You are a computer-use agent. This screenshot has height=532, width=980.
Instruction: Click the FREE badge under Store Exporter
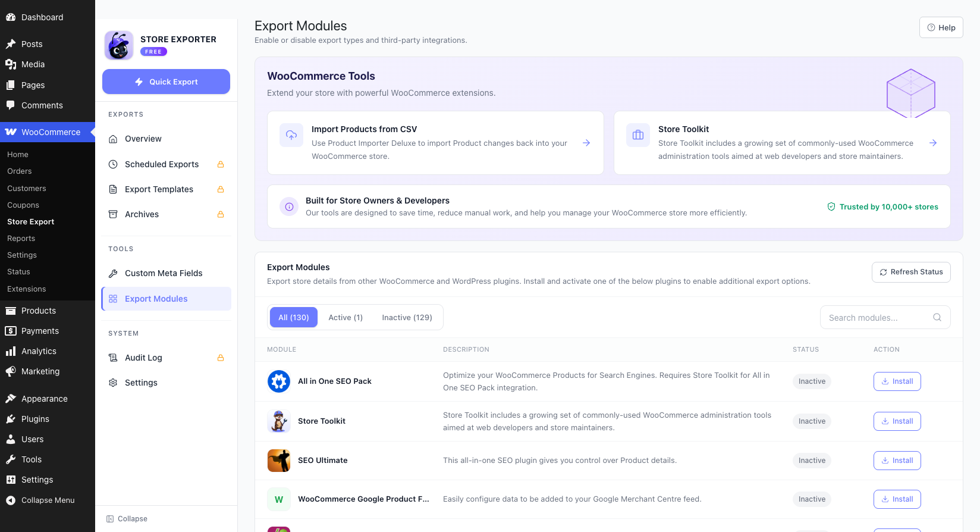point(153,52)
